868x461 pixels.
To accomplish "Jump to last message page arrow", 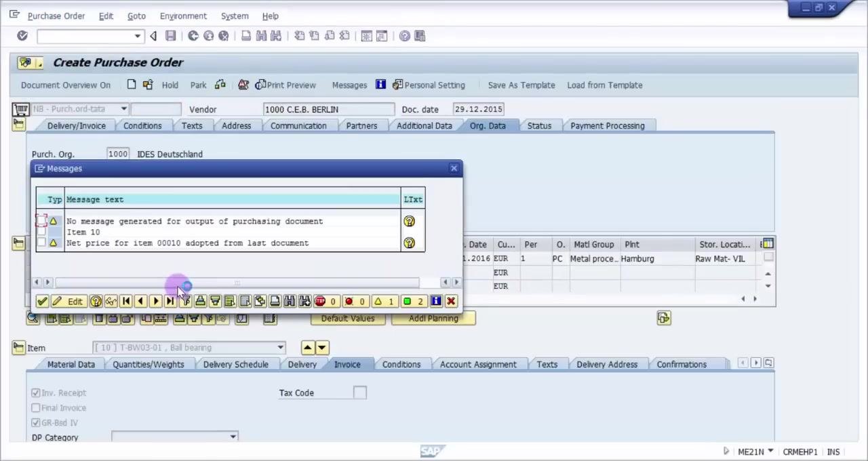I will 170,302.
